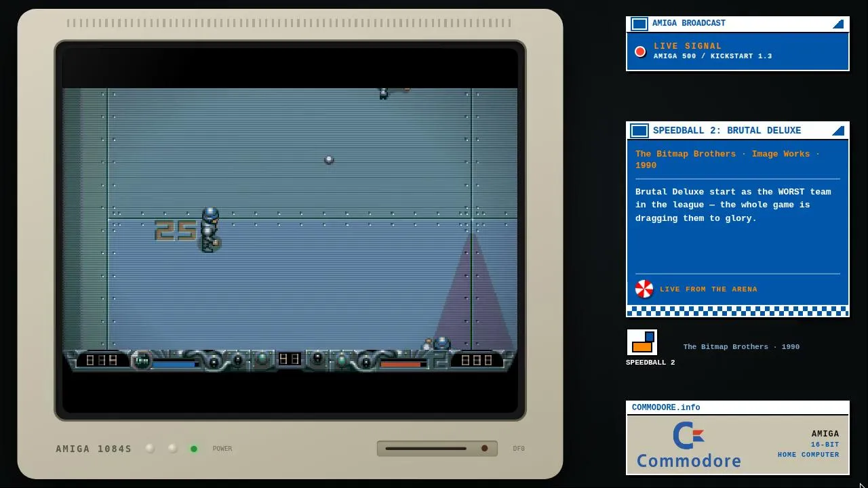Open the Speedball 2 desktop disk icon
Screen dimensions: 868x488
[x=642, y=342]
